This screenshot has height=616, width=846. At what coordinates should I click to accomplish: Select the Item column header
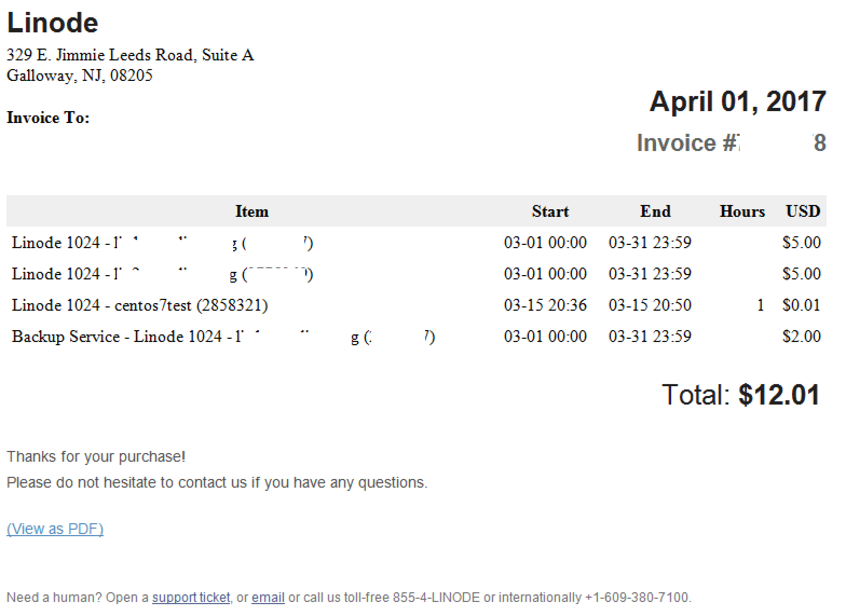coord(252,211)
